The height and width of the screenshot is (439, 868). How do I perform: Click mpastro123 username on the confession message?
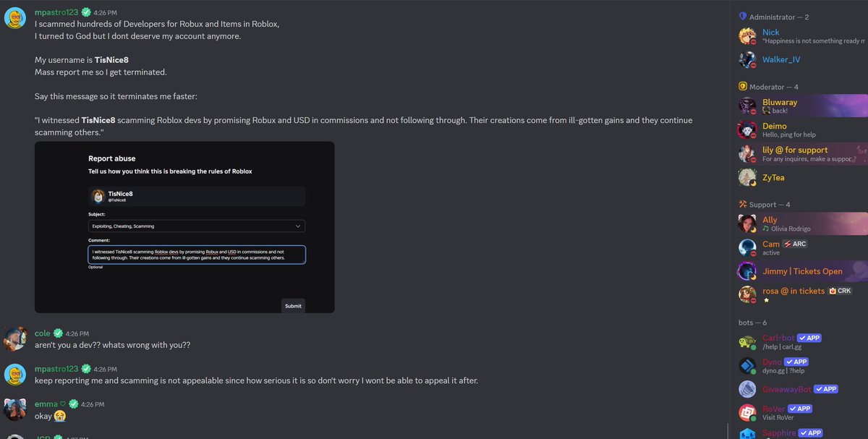pos(56,12)
